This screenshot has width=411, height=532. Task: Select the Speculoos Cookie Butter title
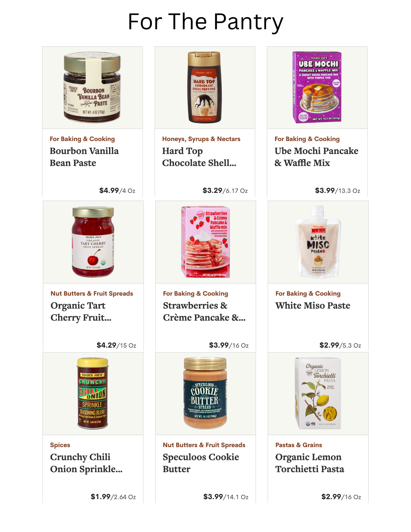201,463
